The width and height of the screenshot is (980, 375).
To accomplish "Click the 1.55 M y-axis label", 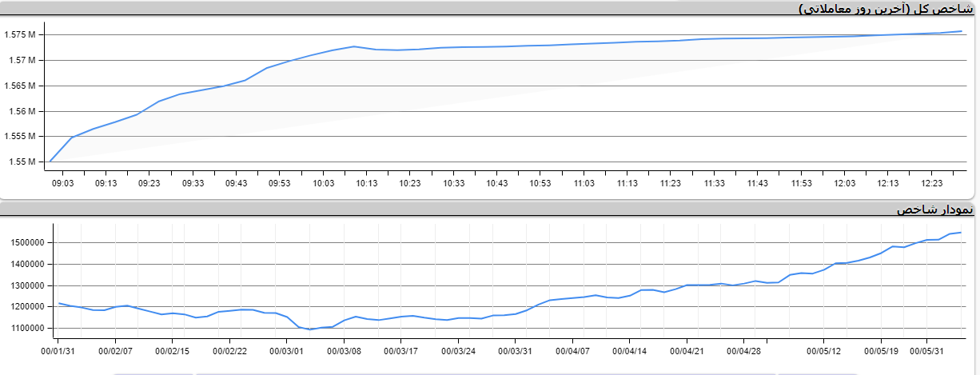I will point(22,162).
